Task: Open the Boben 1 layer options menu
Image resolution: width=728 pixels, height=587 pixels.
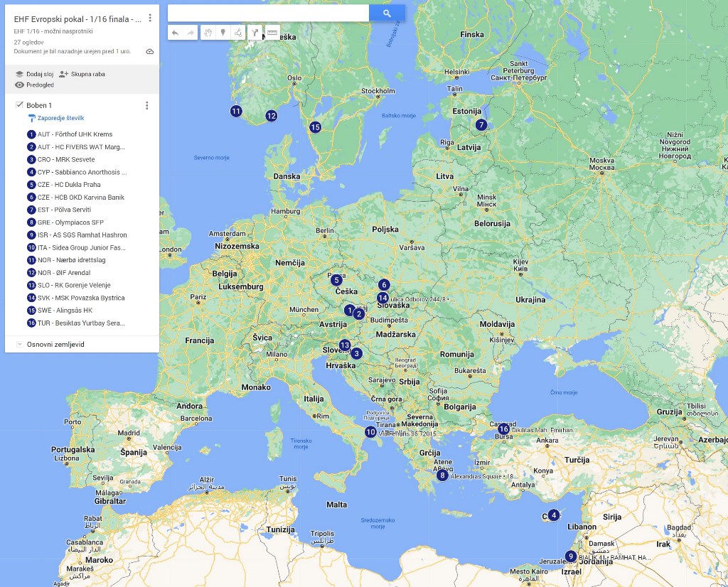Action: point(146,106)
